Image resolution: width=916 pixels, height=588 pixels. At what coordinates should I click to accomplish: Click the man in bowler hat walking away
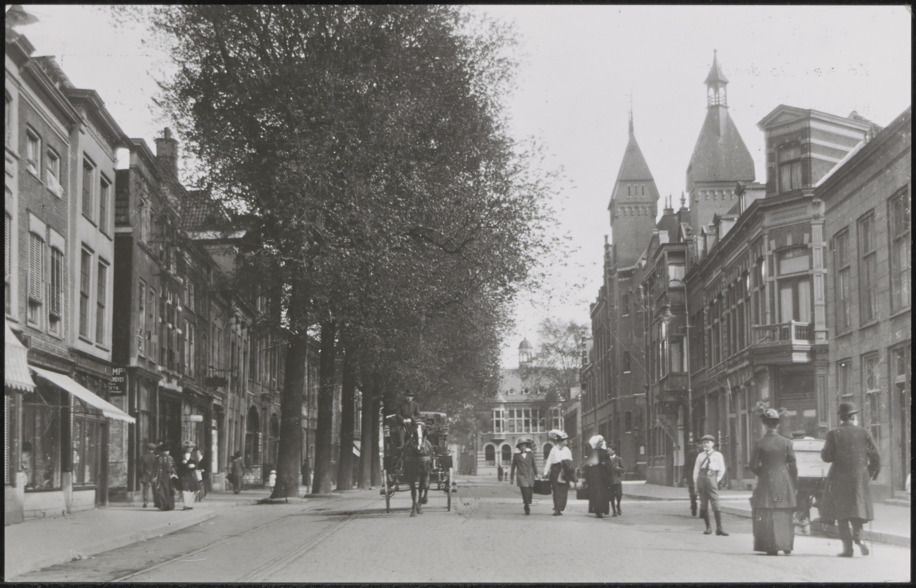[x=850, y=477]
